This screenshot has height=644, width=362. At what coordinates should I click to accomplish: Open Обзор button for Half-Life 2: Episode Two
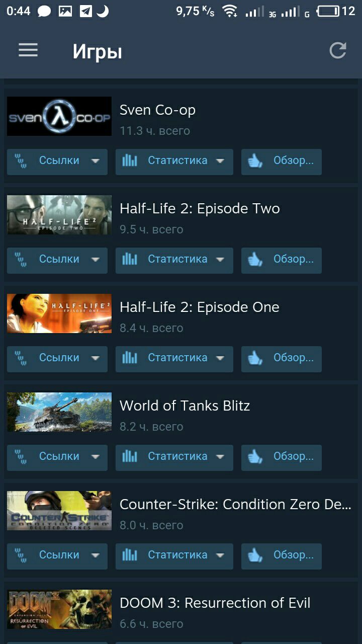(282, 260)
